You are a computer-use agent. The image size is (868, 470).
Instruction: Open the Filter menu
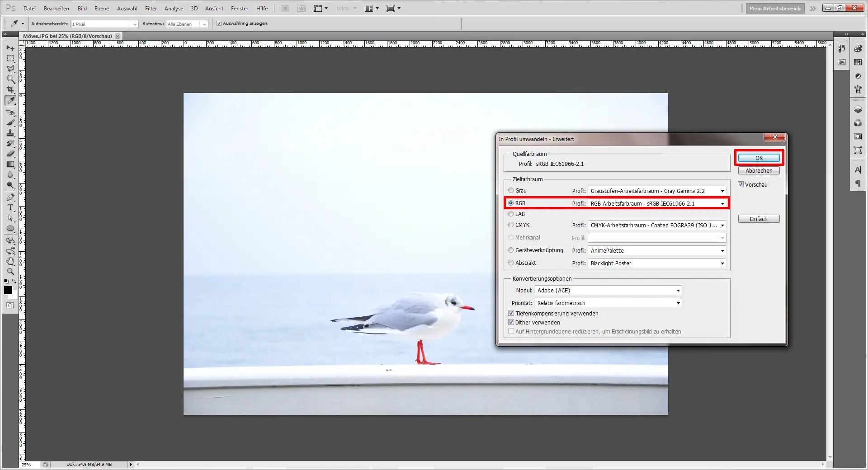pyautogui.click(x=151, y=8)
